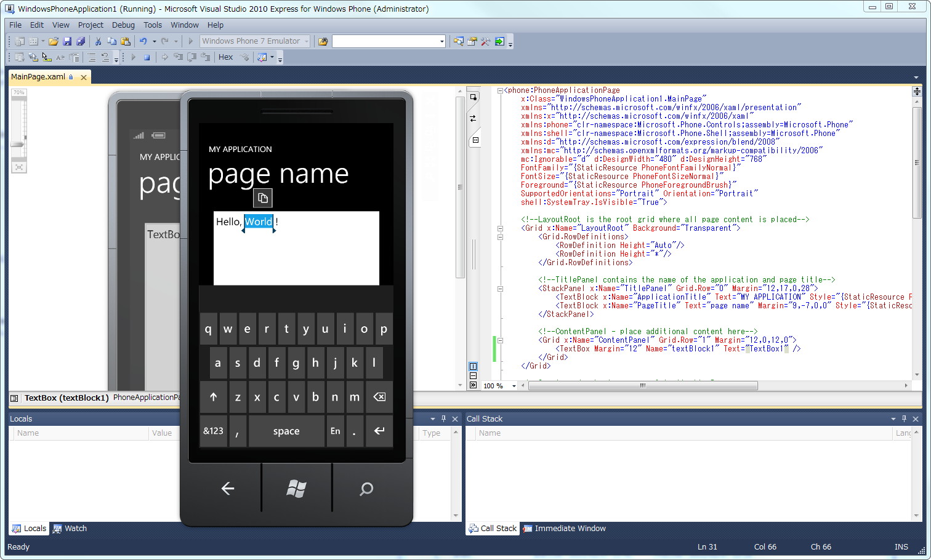Tap the emulator Back arrow button
This screenshot has width=931, height=560.
[x=228, y=489]
